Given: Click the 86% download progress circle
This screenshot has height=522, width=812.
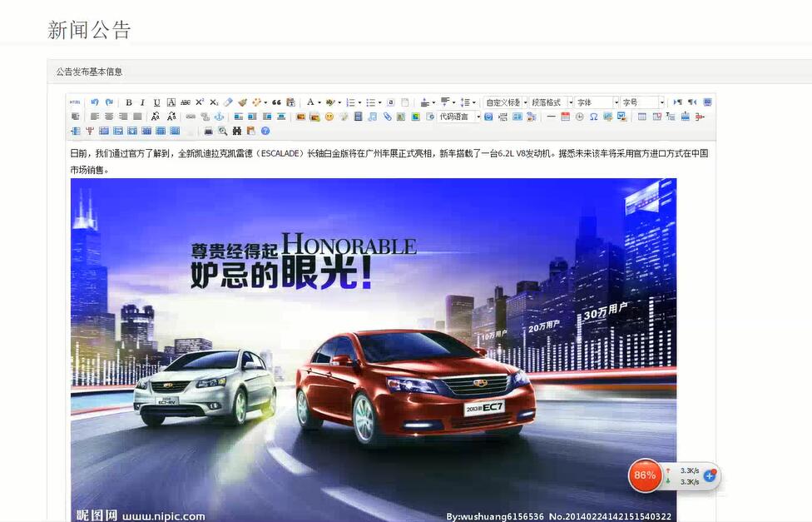Looking at the screenshot, I should pyautogui.click(x=644, y=475).
